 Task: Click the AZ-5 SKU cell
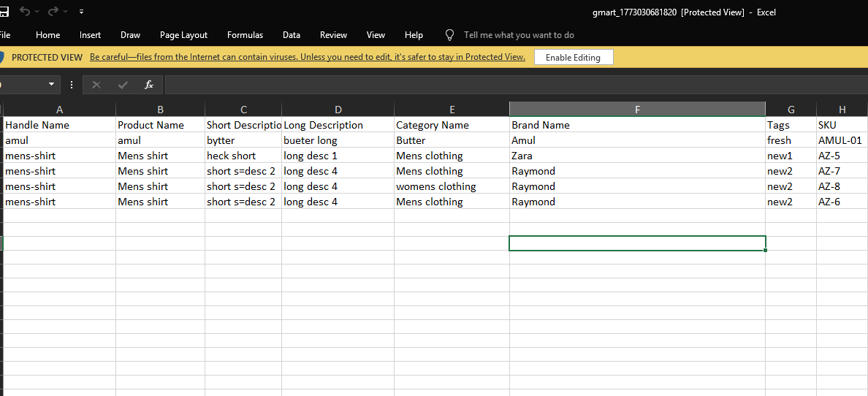pyautogui.click(x=842, y=156)
